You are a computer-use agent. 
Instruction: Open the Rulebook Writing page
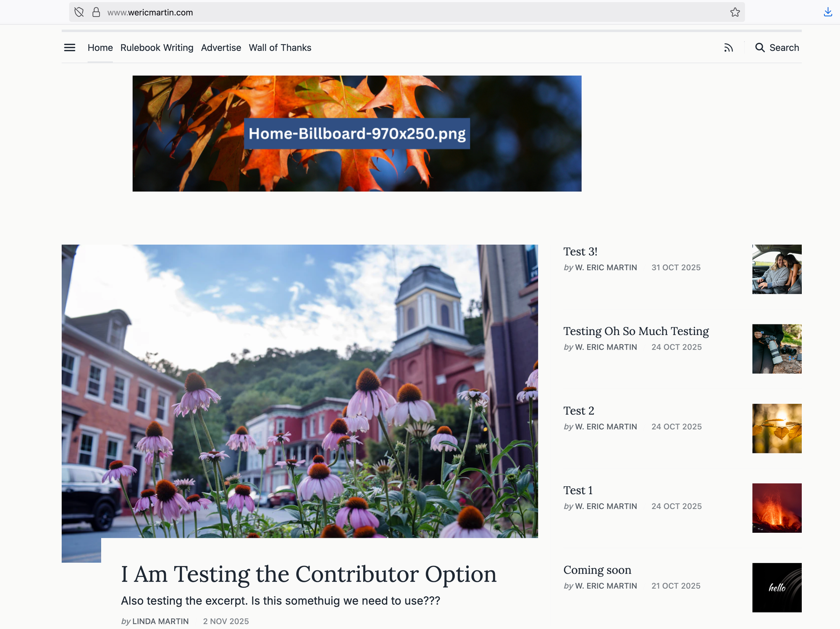tap(157, 47)
